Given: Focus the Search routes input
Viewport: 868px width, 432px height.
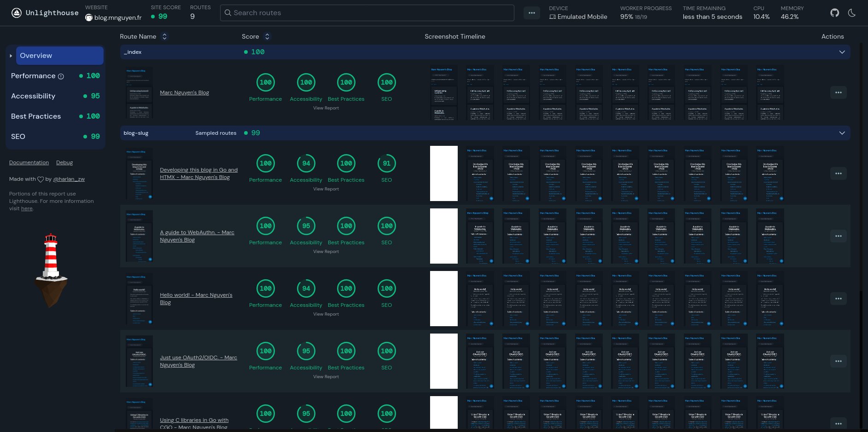Looking at the screenshot, I should (367, 13).
